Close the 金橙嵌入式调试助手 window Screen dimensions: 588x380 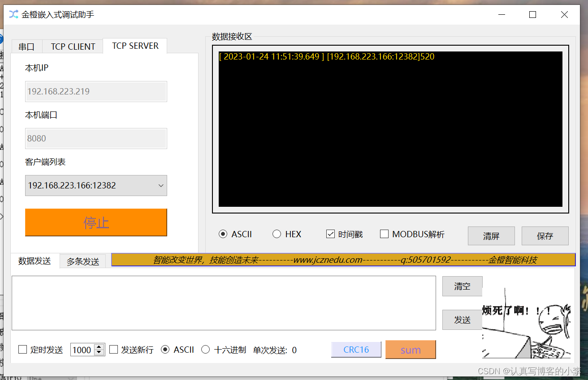click(x=564, y=15)
